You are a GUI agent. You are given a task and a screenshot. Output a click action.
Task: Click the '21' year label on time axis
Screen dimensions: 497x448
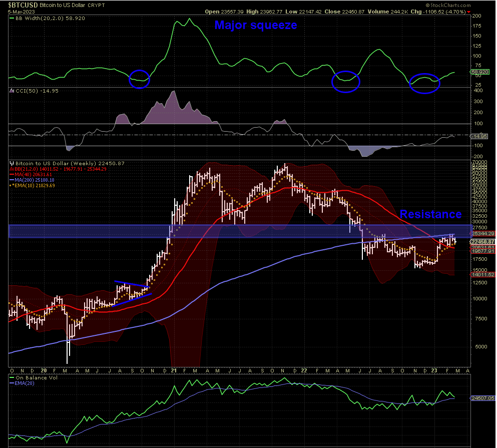[x=174, y=370]
